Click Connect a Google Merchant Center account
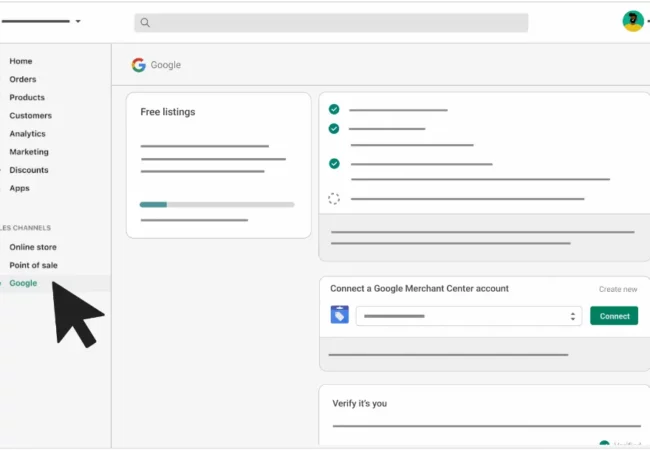 (419, 288)
